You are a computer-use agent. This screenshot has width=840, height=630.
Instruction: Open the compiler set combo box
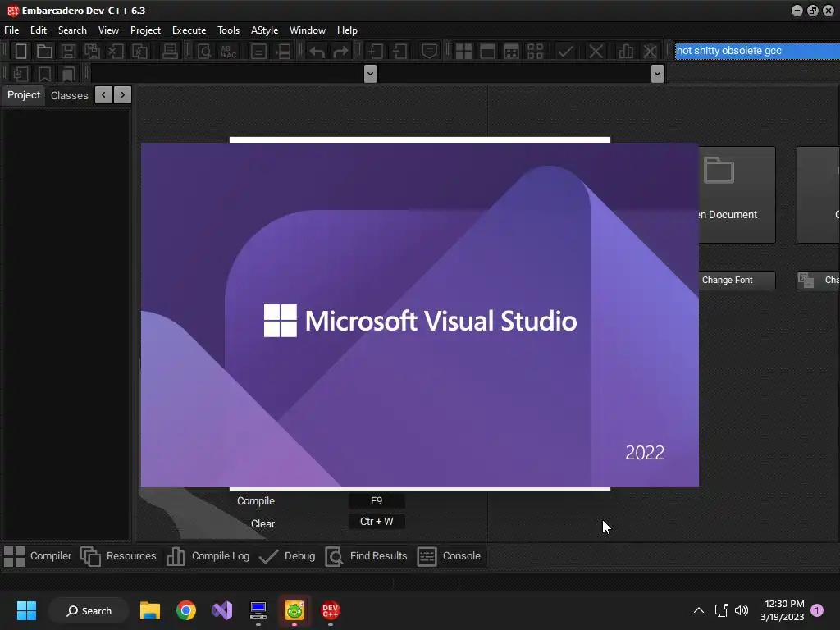(x=757, y=51)
